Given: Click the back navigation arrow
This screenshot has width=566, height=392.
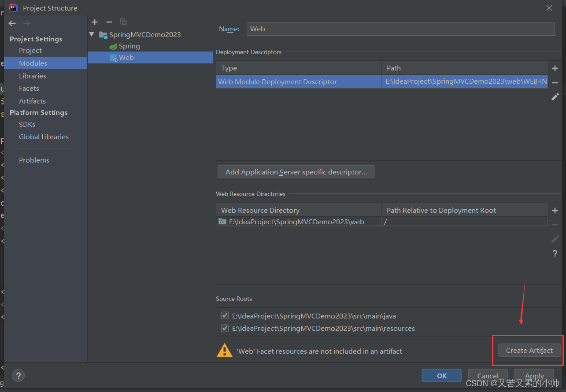Looking at the screenshot, I should pyautogui.click(x=12, y=23).
